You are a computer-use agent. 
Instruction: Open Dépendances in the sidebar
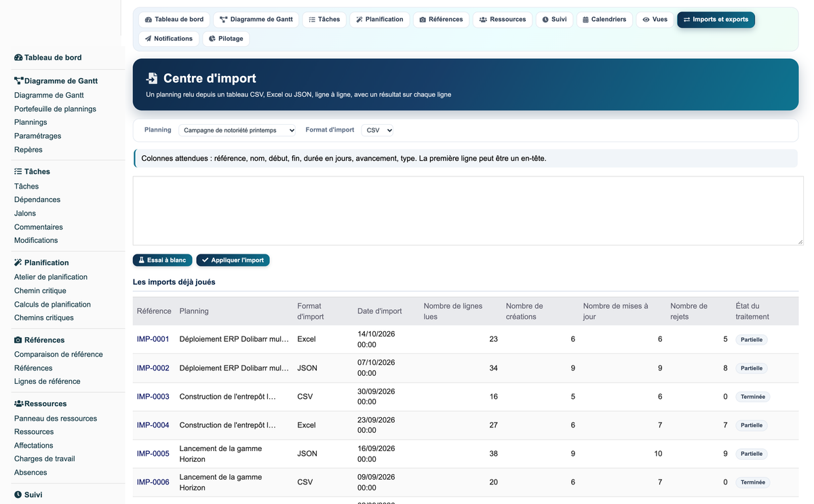[37, 199]
